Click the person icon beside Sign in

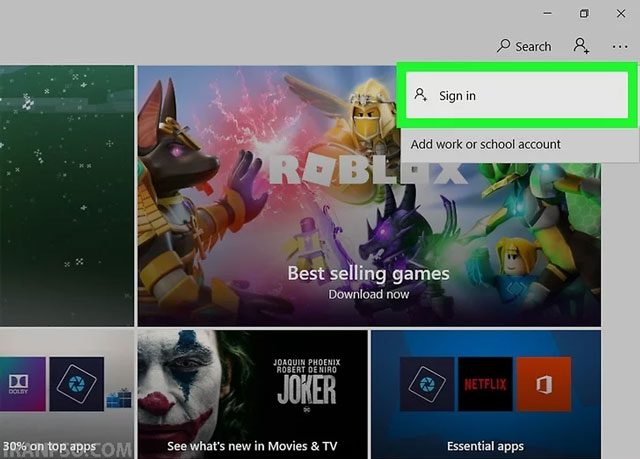click(x=420, y=95)
